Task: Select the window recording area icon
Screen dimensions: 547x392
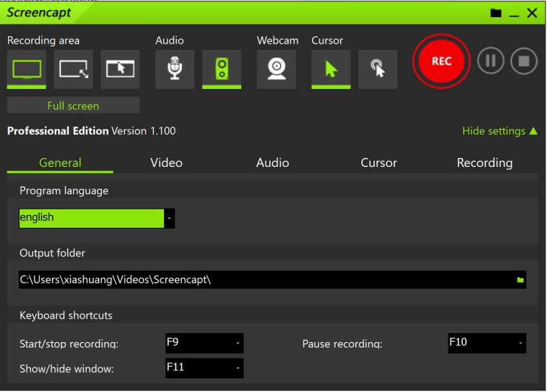Action: pyautogui.click(x=120, y=69)
